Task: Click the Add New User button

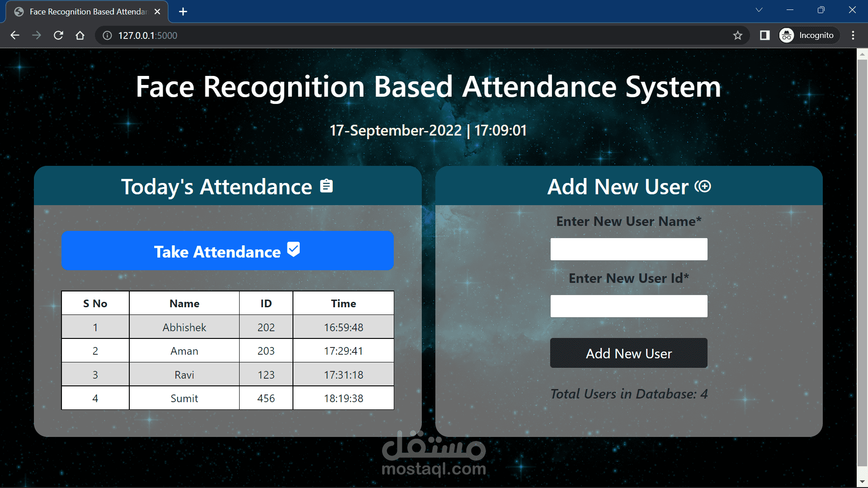Action: pyautogui.click(x=628, y=353)
